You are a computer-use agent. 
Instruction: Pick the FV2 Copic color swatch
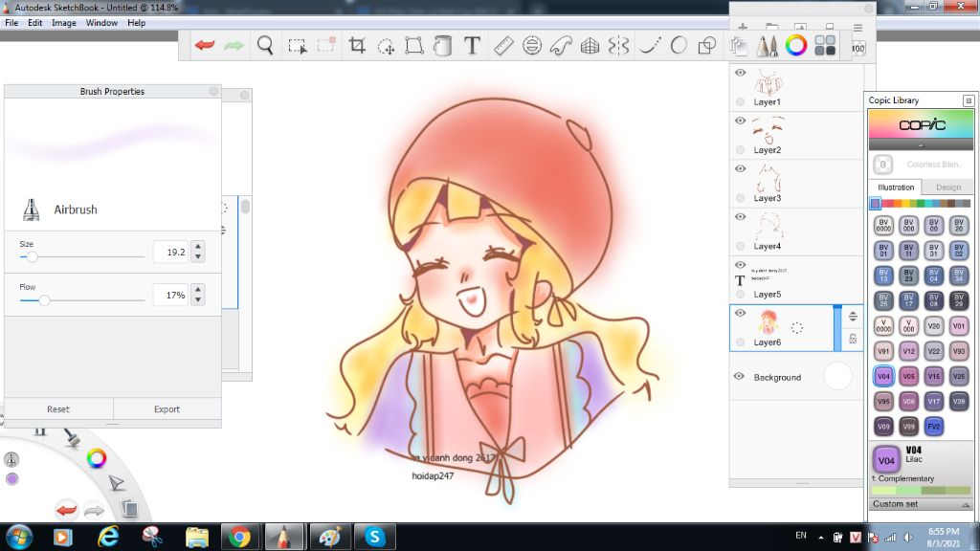click(934, 427)
